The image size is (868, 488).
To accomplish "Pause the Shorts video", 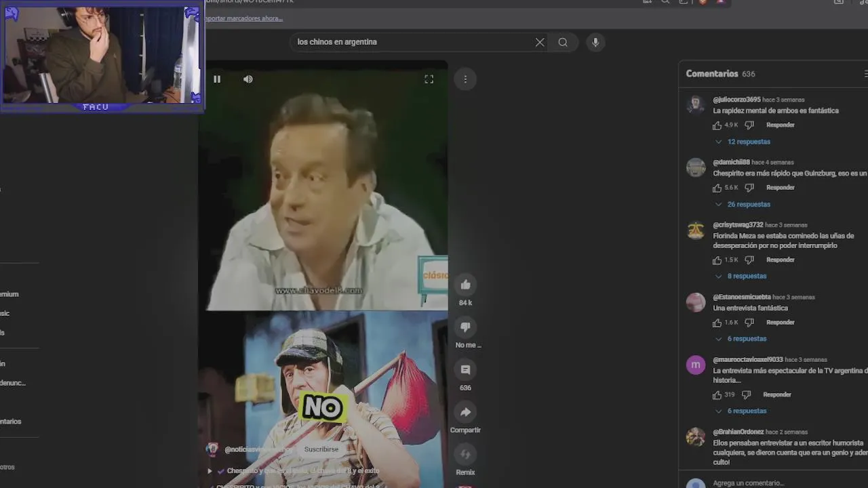I will (217, 79).
